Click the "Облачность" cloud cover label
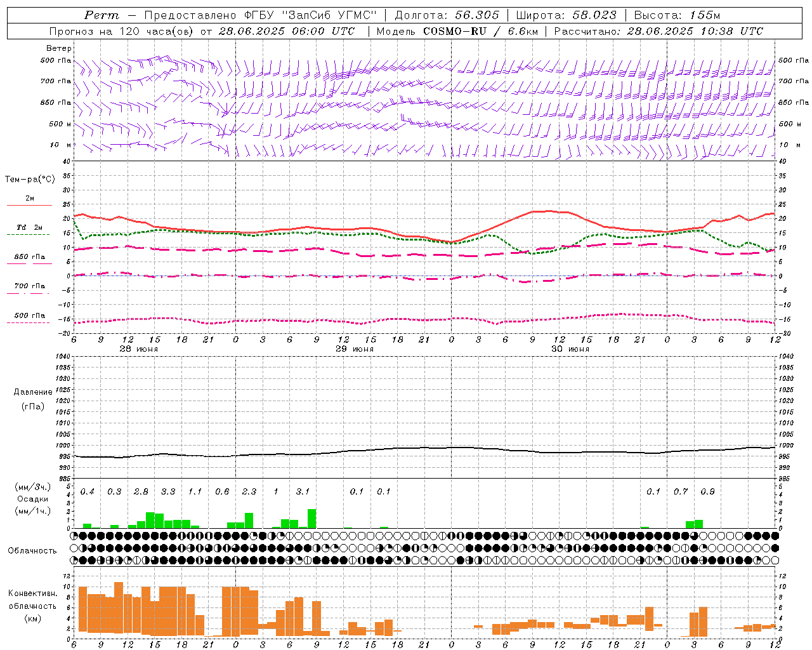The height and width of the screenshot is (650, 812). (32, 551)
